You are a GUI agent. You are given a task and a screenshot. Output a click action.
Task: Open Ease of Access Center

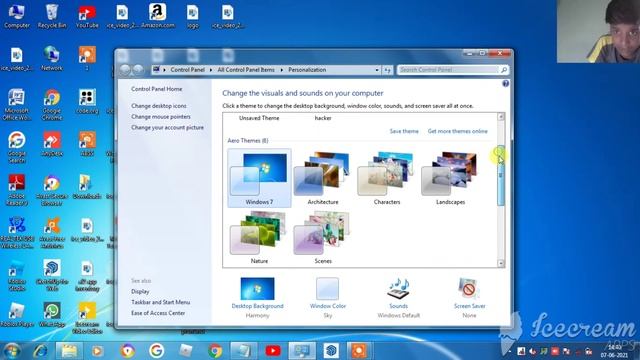[x=158, y=313]
